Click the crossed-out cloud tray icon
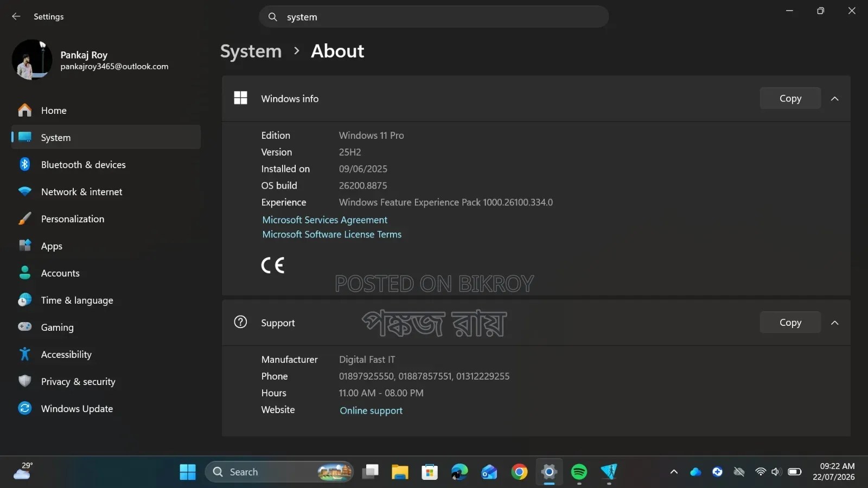 pyautogui.click(x=739, y=472)
